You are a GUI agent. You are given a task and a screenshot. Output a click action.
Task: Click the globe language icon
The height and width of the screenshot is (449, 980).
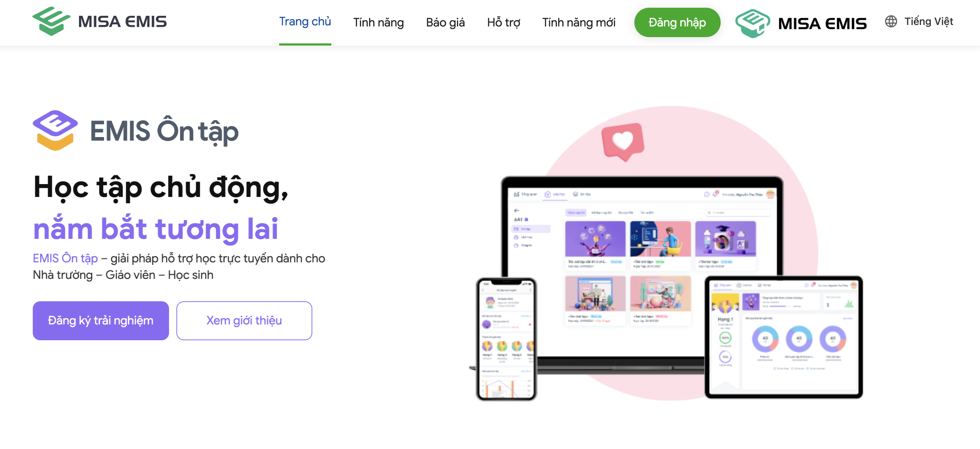(891, 21)
